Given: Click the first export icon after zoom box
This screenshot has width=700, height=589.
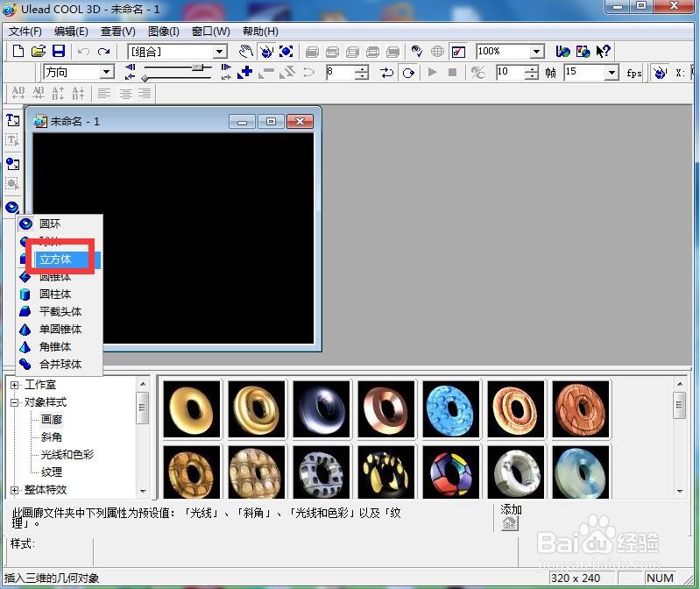Looking at the screenshot, I should (562, 52).
